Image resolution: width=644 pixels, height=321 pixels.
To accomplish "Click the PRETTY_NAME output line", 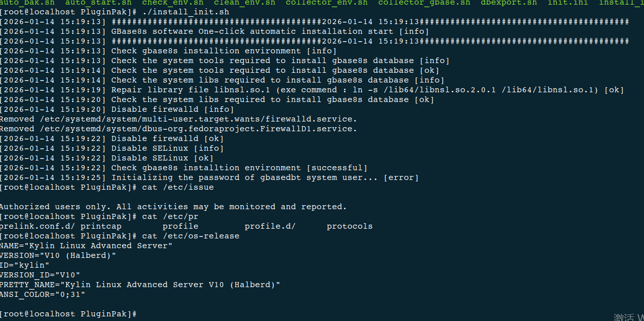I will pyautogui.click(x=140, y=285).
